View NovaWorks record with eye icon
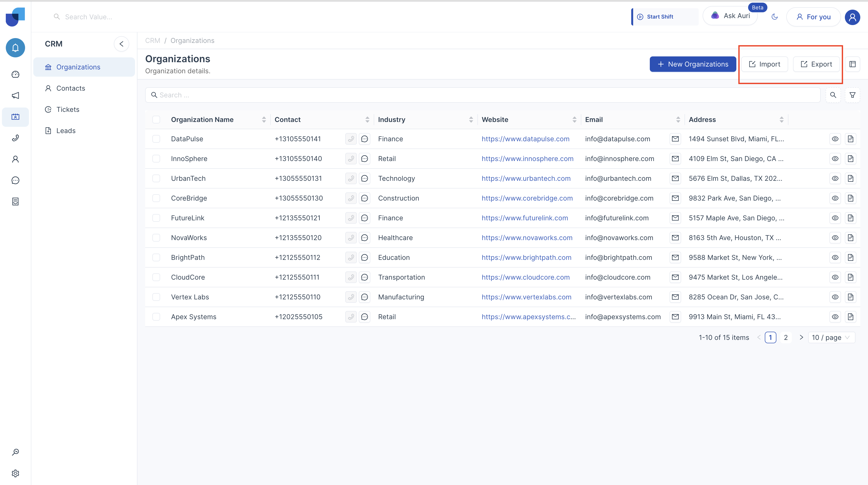 point(835,237)
